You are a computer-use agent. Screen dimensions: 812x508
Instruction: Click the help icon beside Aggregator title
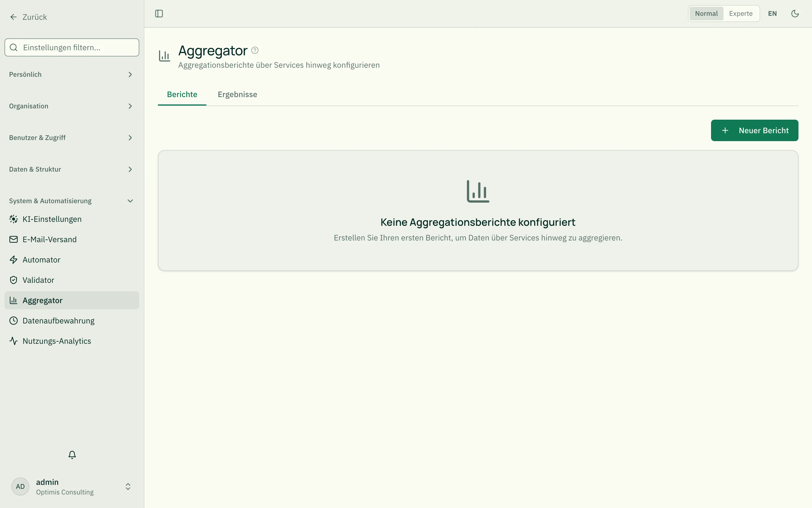[255, 51]
